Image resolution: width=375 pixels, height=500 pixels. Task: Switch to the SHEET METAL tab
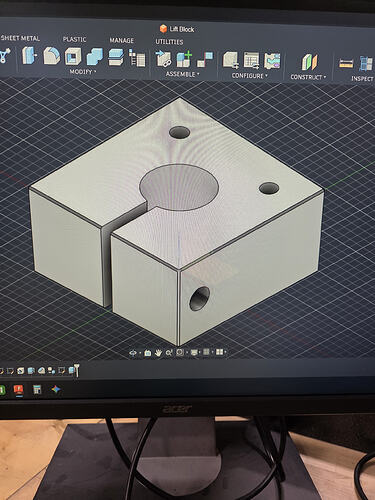click(20, 38)
